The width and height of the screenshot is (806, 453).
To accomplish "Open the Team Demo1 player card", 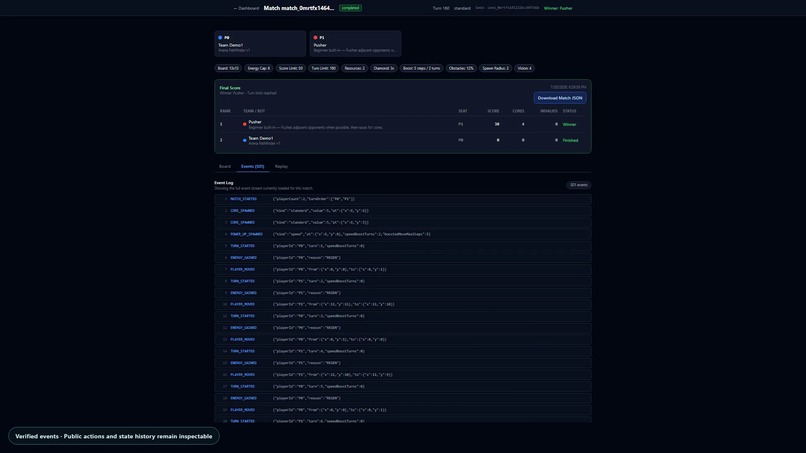I will pos(260,44).
